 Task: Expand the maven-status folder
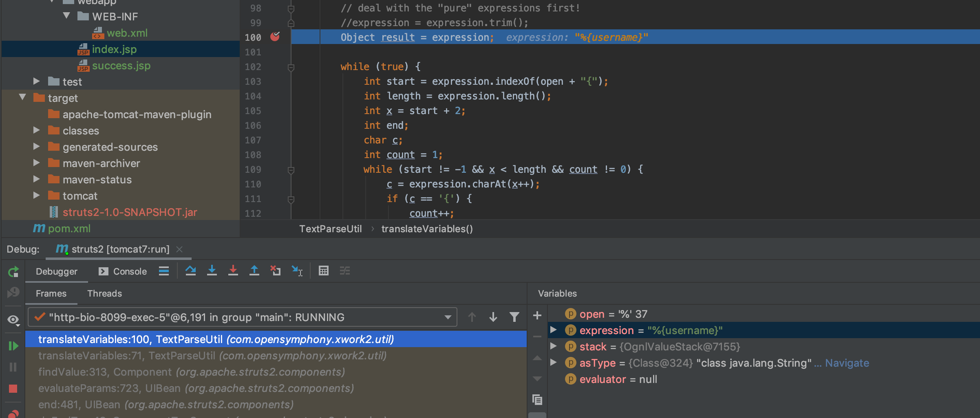(36, 179)
